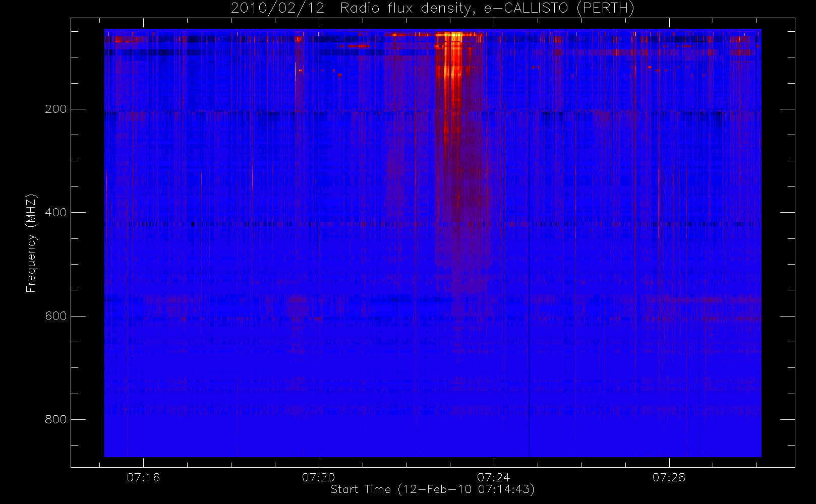Screen dimensions: 816x504
Task: Click the bright solar burst in the spectrogram
Action: (453, 55)
